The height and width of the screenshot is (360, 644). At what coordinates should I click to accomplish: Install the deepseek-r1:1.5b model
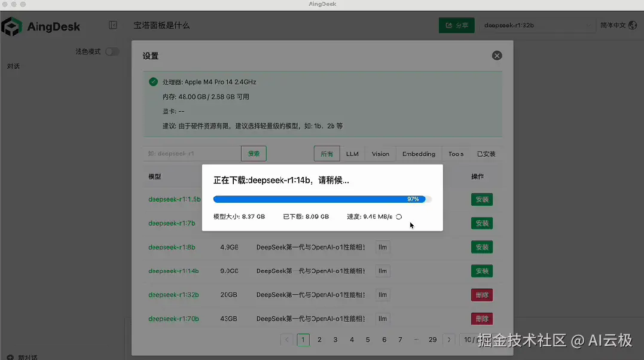pyautogui.click(x=482, y=199)
